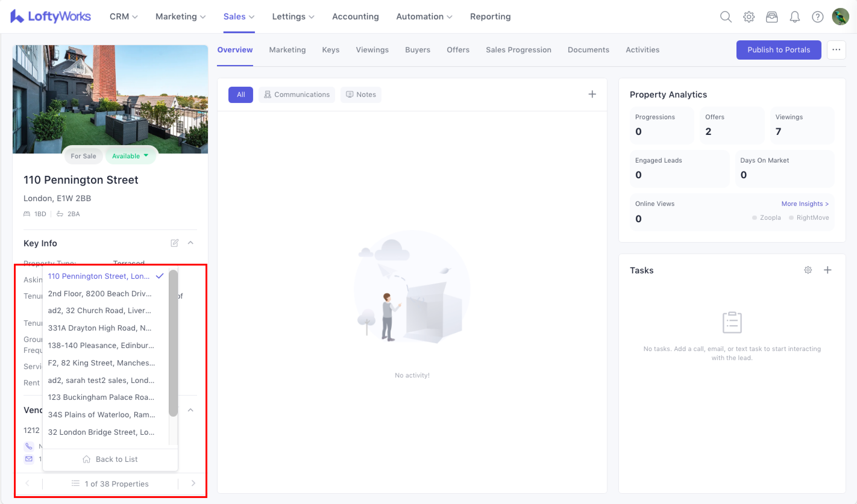Go to next property arrow
Image resolution: width=857 pixels, height=504 pixels.
[x=193, y=483]
